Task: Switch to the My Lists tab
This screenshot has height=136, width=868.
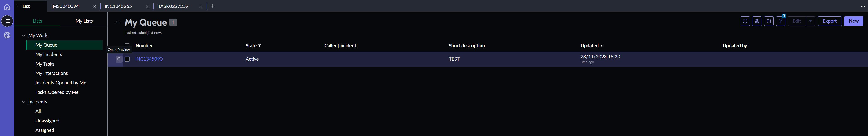Action: pyautogui.click(x=84, y=21)
